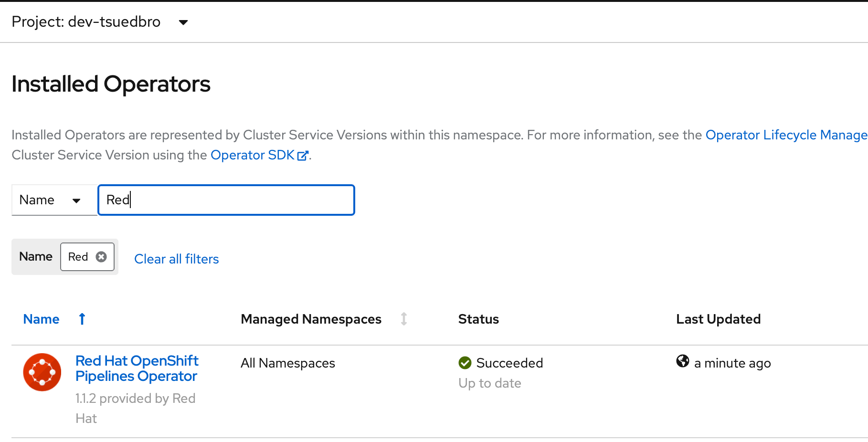
Task: Click the external link icon after Operator SDK
Action: 303,156
